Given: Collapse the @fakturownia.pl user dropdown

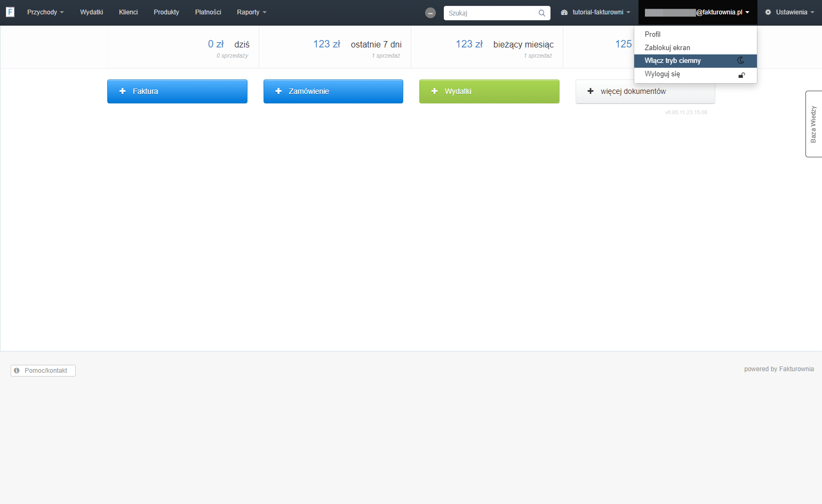Looking at the screenshot, I should [x=697, y=12].
